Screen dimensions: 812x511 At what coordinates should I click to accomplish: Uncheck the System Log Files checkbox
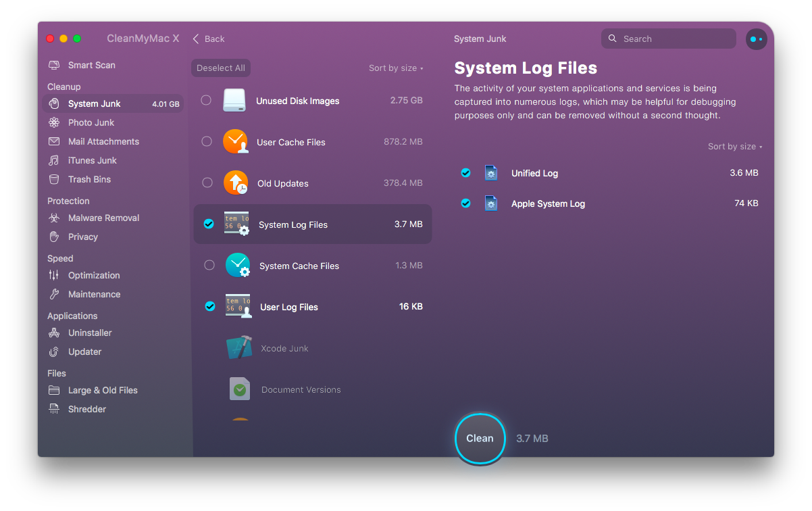tap(209, 224)
